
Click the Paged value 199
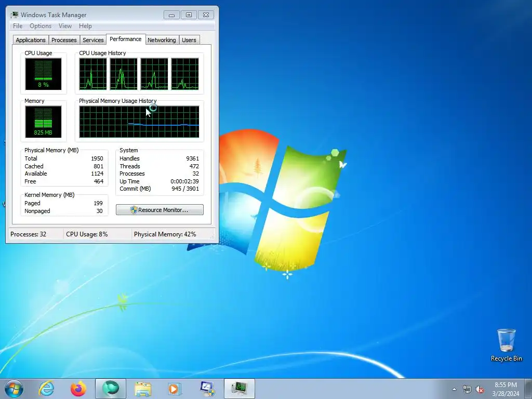(98, 203)
